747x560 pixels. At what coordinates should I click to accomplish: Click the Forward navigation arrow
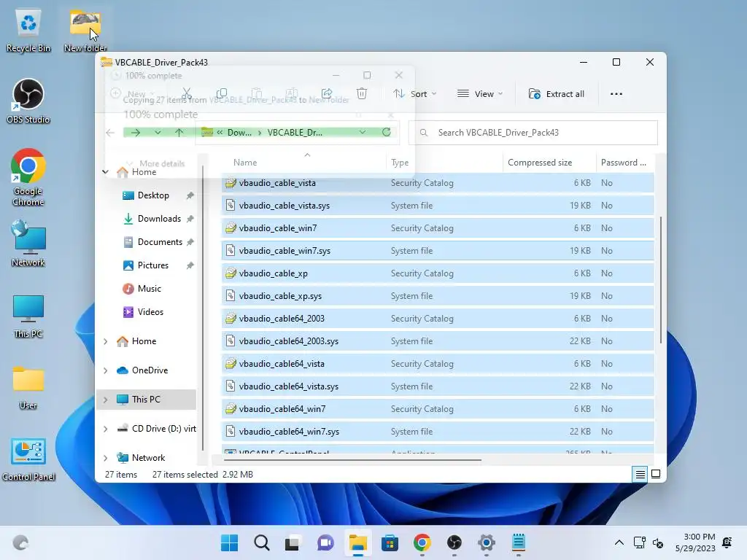135,133
